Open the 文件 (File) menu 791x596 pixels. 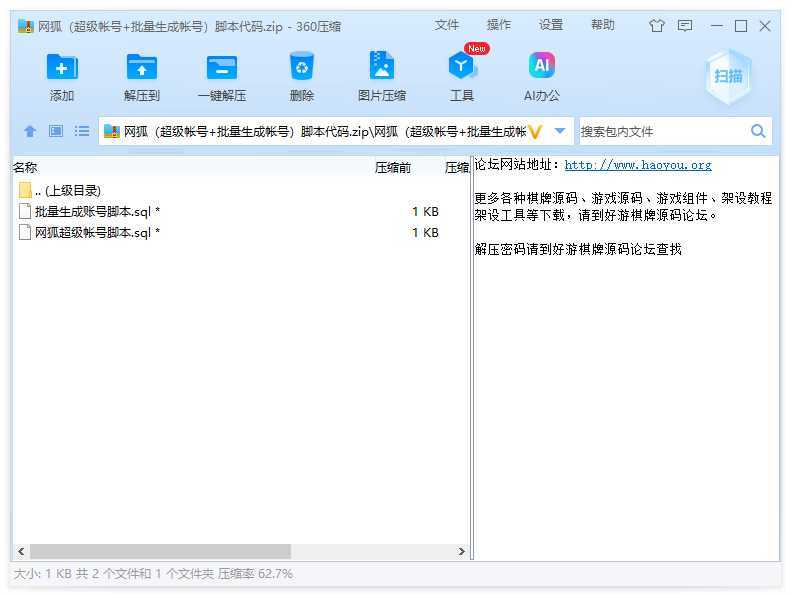tap(447, 25)
